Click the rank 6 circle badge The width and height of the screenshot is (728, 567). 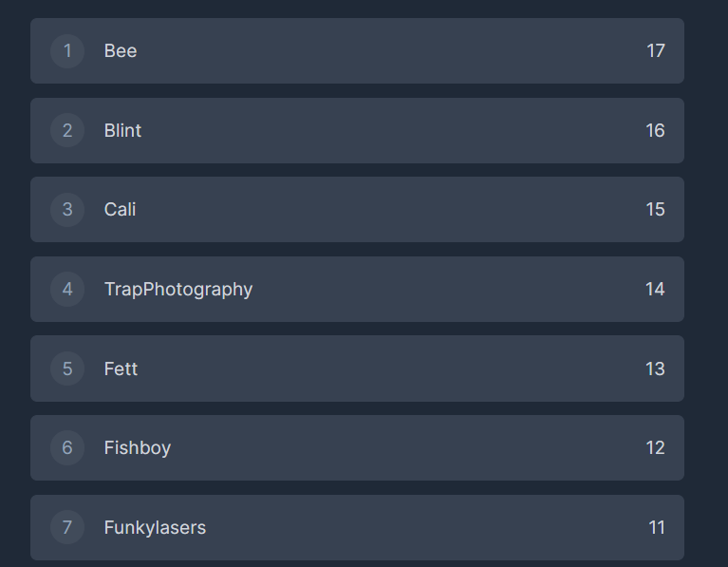[67, 447]
